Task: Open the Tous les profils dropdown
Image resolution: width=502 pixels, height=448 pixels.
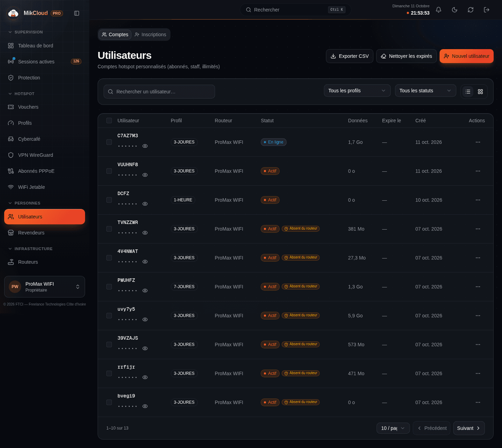Action: (357, 91)
